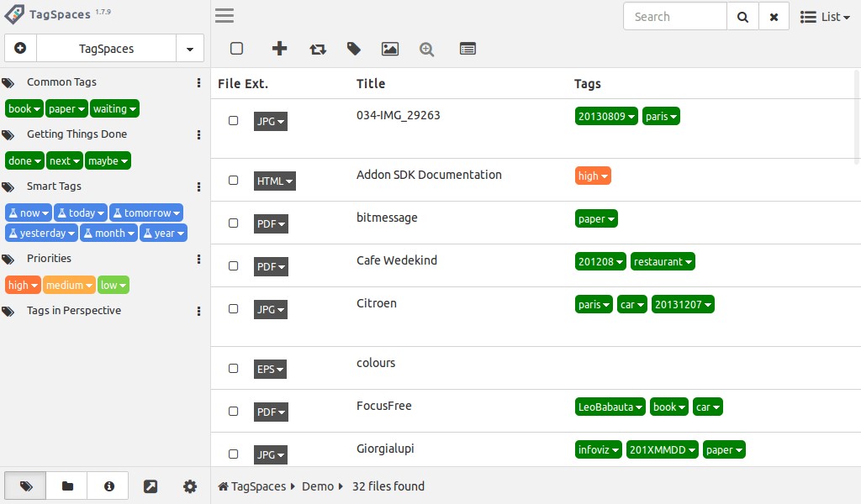The height and width of the screenshot is (504, 861).
Task: Open TagSpaces settings gear
Action: pos(189,486)
